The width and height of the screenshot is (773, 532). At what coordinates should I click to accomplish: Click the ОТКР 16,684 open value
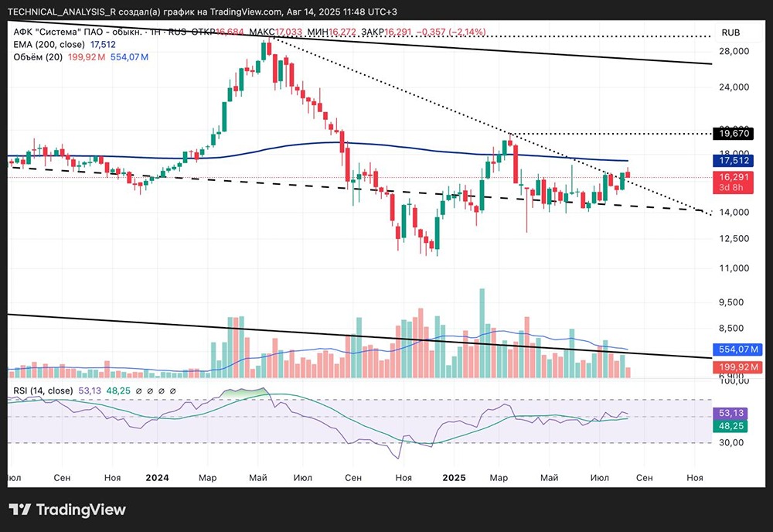(x=217, y=32)
